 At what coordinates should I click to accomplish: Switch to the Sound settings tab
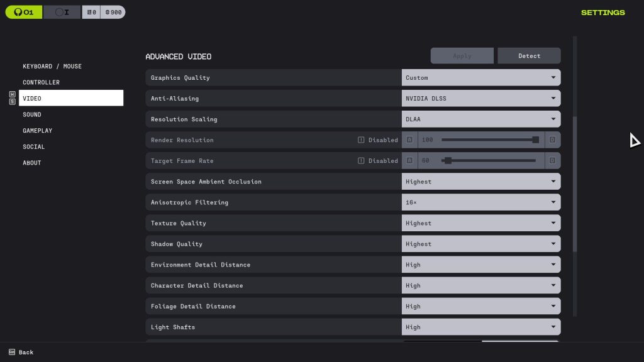point(32,114)
